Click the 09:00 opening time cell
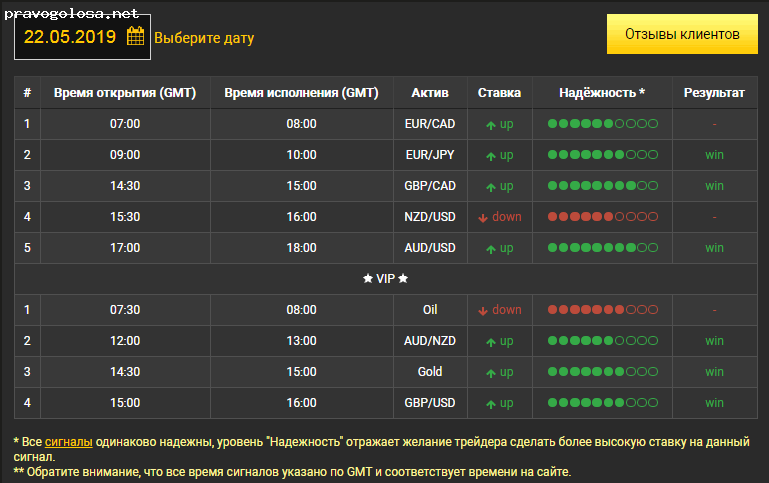 125,154
